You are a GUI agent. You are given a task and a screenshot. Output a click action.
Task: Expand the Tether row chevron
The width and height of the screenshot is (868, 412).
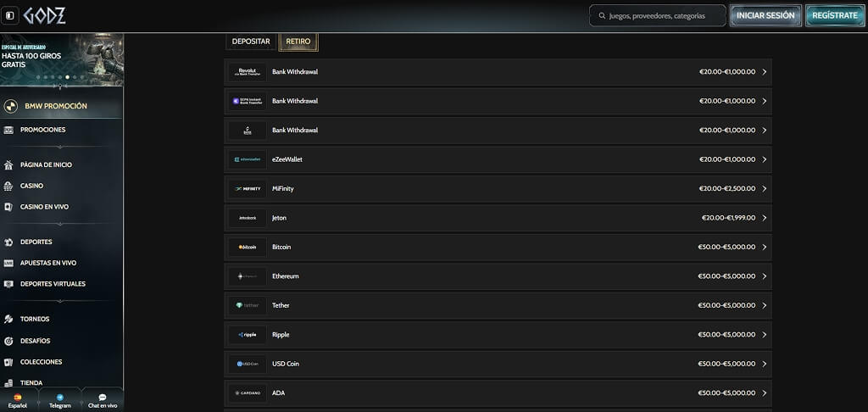pos(764,306)
